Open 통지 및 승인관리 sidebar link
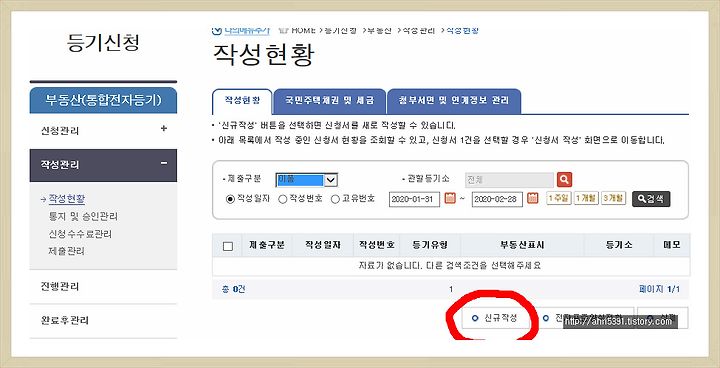This screenshot has width=720, height=368. pyautogui.click(x=83, y=216)
